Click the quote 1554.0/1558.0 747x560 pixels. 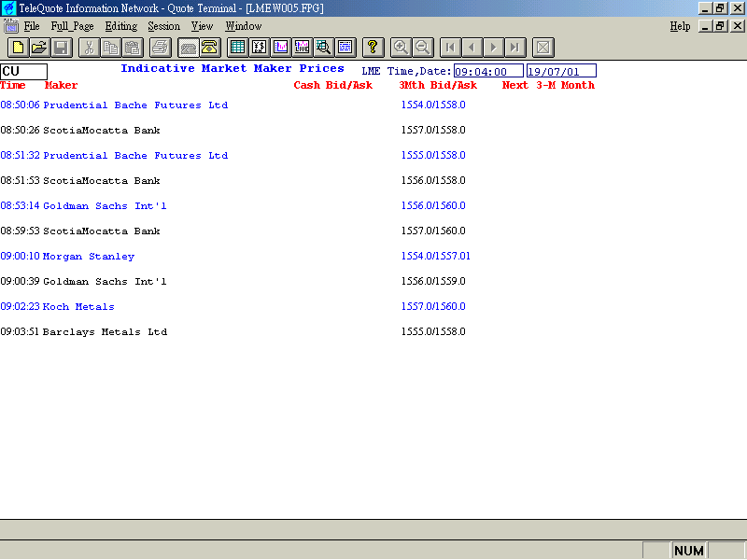pos(433,105)
